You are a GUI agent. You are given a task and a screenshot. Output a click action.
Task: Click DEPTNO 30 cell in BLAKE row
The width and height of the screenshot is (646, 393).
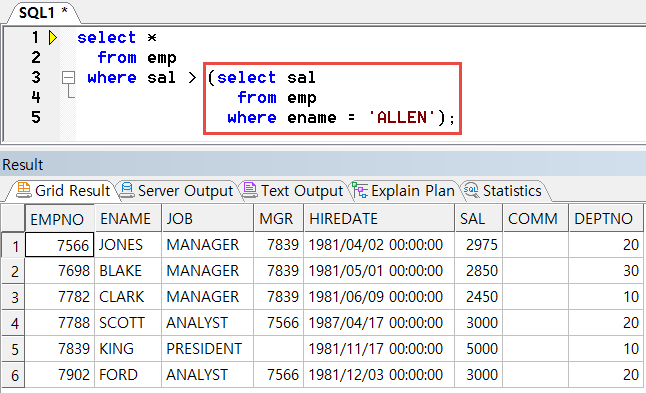(x=606, y=271)
